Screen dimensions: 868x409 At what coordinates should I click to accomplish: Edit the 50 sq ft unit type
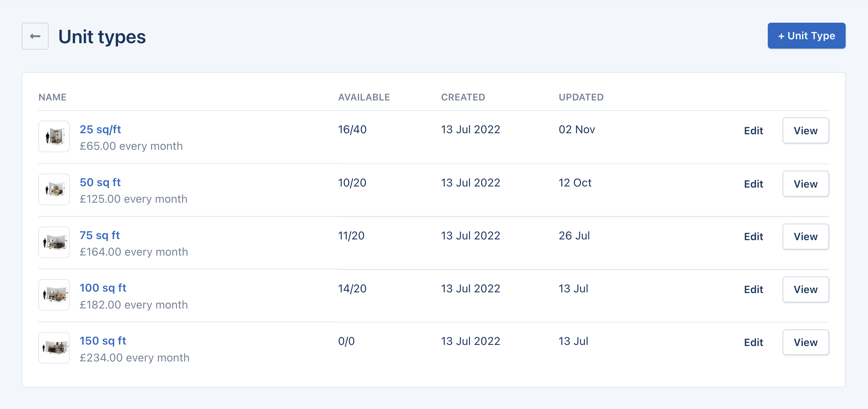(x=753, y=184)
